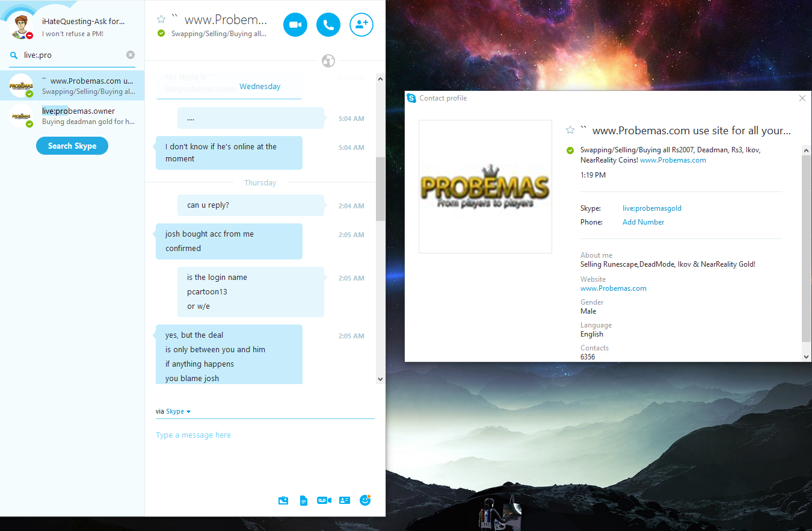Record a video message
The image size is (812, 531).
point(324,500)
